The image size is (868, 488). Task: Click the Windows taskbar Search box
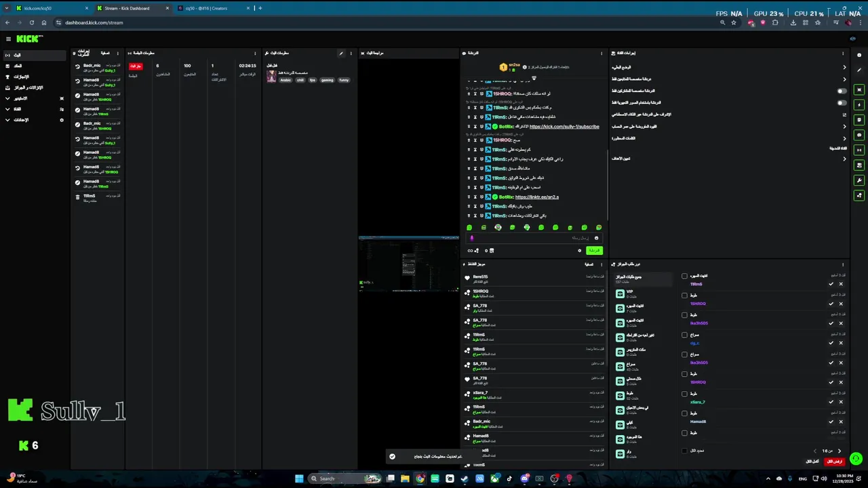(x=344, y=479)
